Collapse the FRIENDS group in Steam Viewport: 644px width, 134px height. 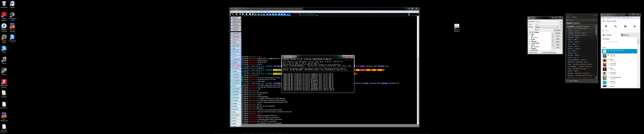coord(568,26)
